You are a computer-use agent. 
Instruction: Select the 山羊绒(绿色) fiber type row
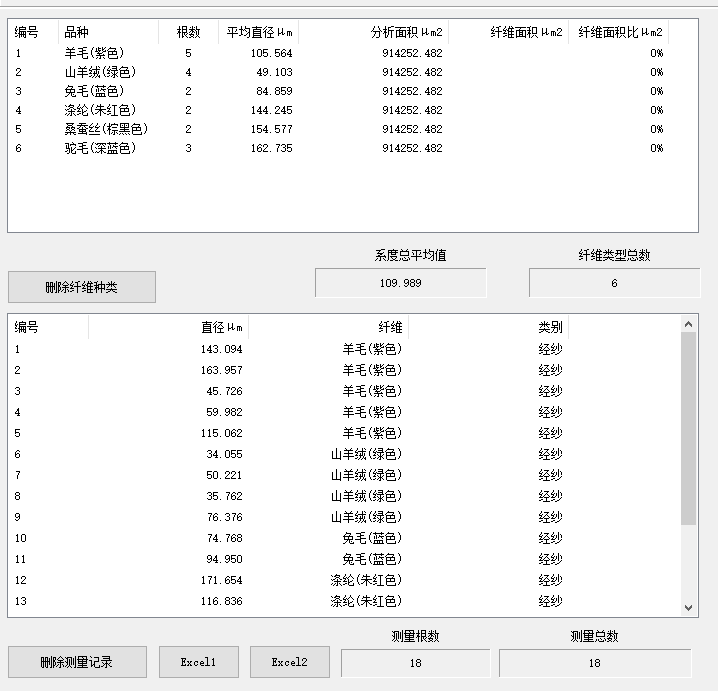[x=99, y=72]
